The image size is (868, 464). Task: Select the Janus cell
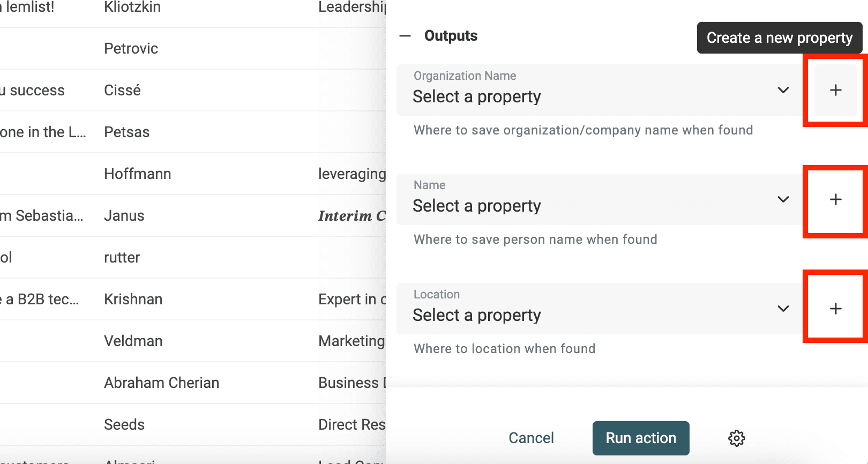[x=124, y=216]
